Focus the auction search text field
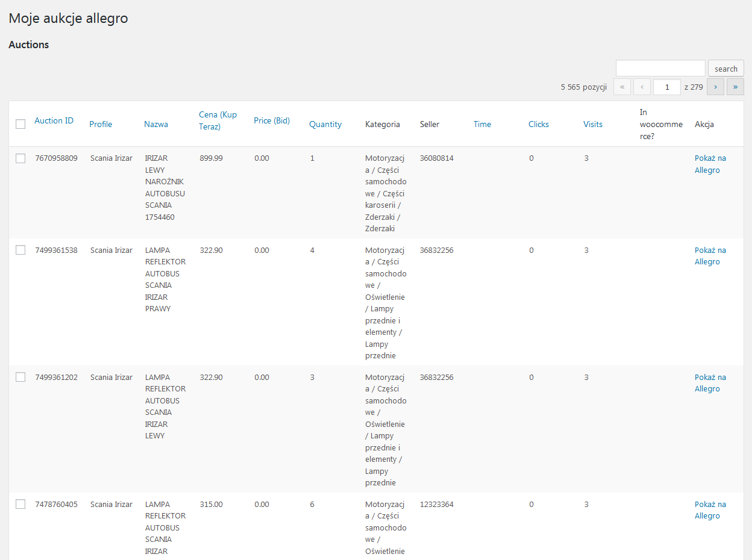Image resolution: width=752 pixels, height=560 pixels. (x=660, y=68)
